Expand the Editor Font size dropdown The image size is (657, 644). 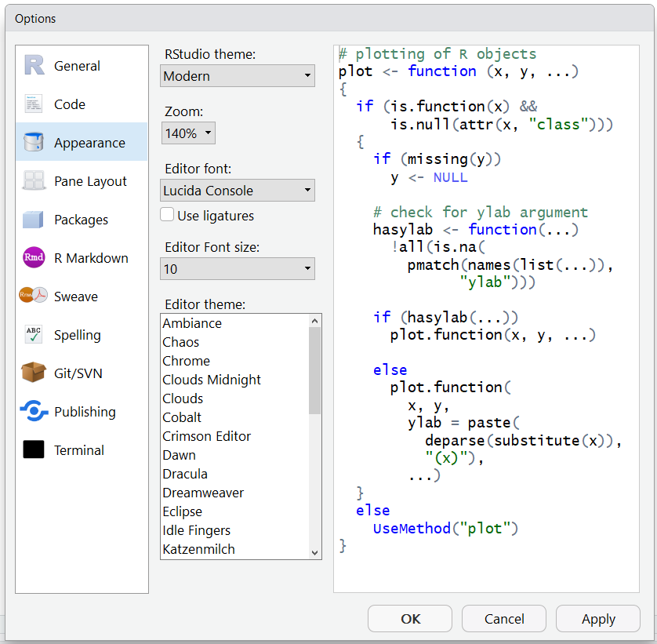tap(238, 269)
